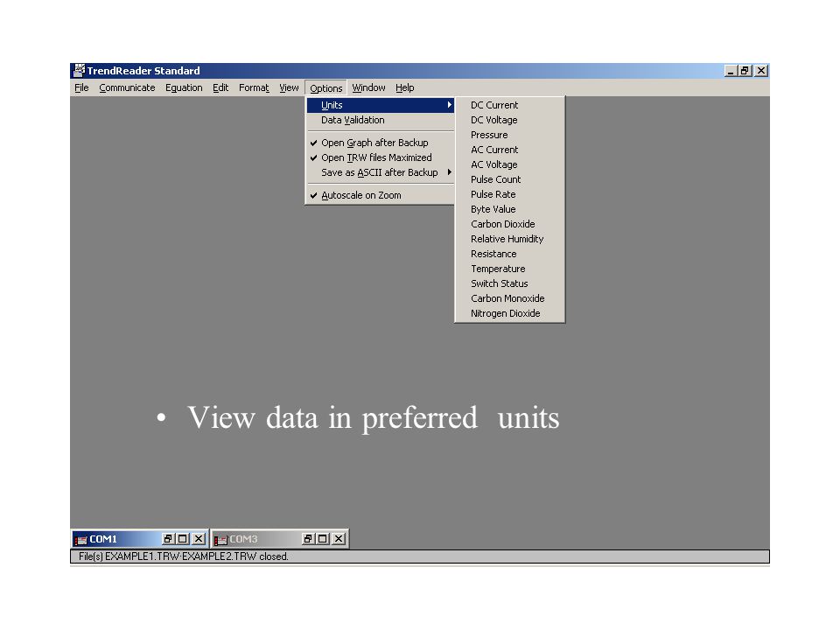840x630 pixels.
Task: Minimize the TrendReader Standard window
Action: [x=730, y=71]
